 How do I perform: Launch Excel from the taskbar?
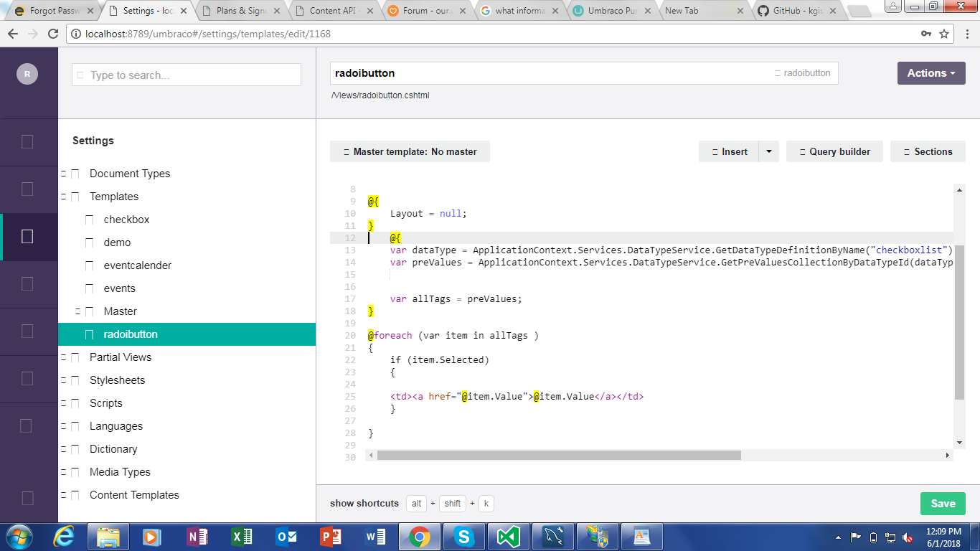coord(242,537)
